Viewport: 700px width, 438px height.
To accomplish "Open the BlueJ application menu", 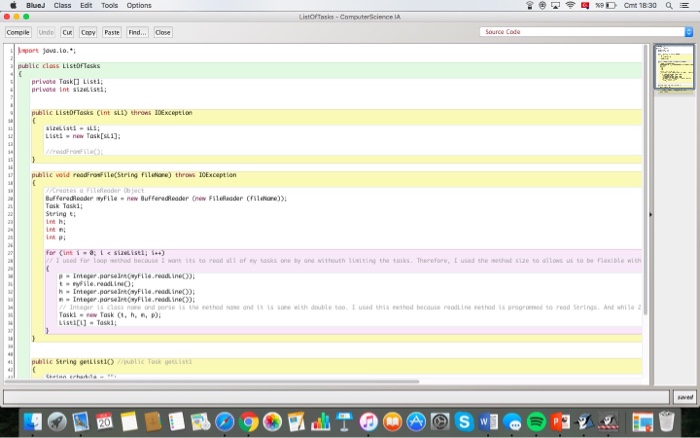I will (x=35, y=5).
